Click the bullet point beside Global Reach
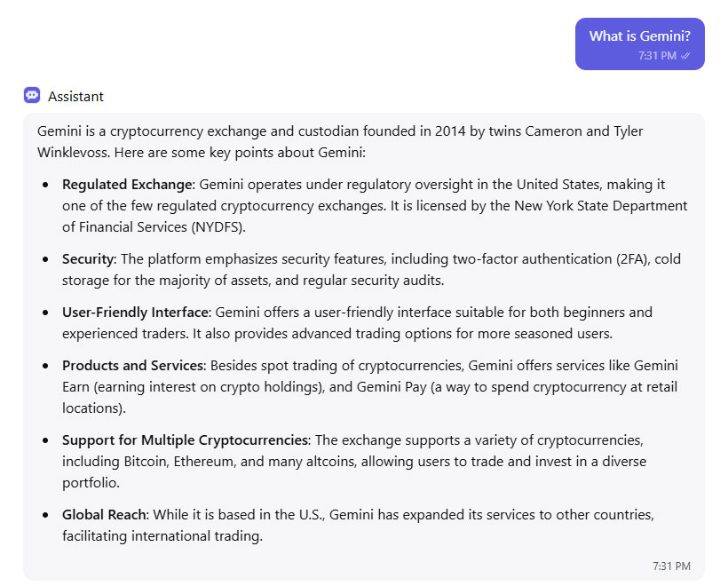 [45, 515]
